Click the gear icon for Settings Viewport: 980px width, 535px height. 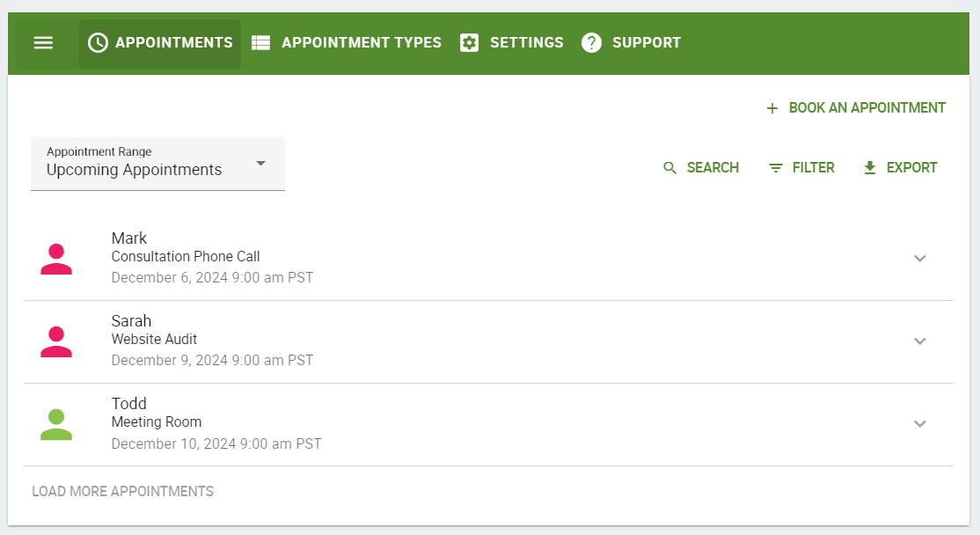coord(470,42)
